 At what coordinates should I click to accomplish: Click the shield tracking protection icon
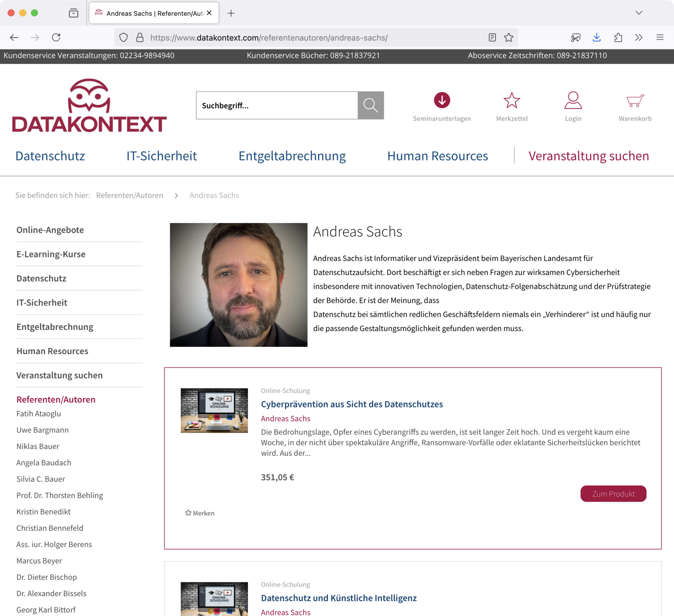tap(123, 37)
